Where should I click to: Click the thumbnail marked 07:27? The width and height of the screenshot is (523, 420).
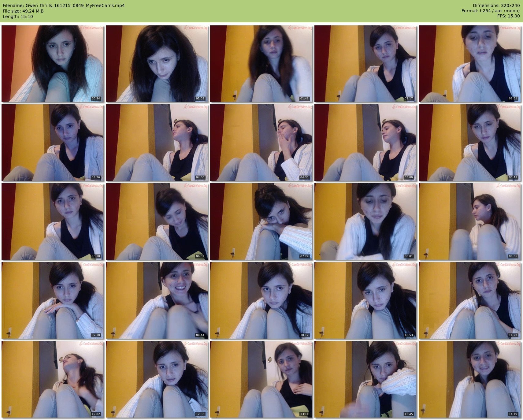click(x=261, y=221)
